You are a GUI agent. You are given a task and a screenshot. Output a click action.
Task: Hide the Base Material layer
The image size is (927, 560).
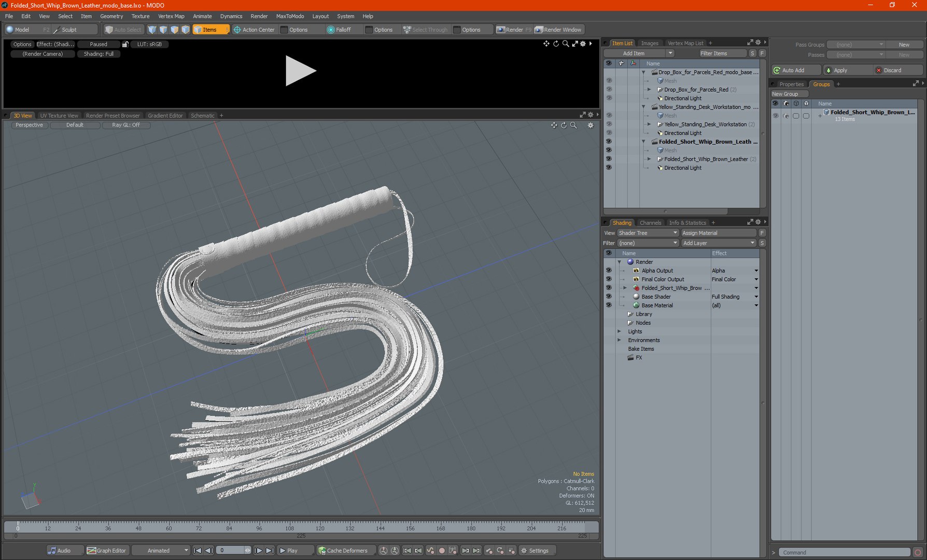click(609, 305)
